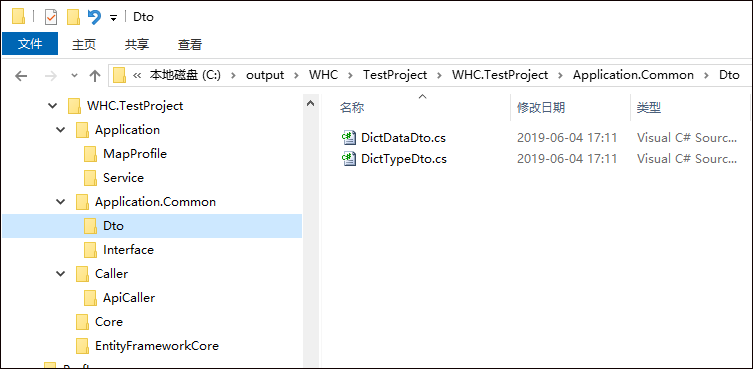
Task: Click the Undo icon in quick access toolbar
Action: pyautogui.click(x=94, y=17)
